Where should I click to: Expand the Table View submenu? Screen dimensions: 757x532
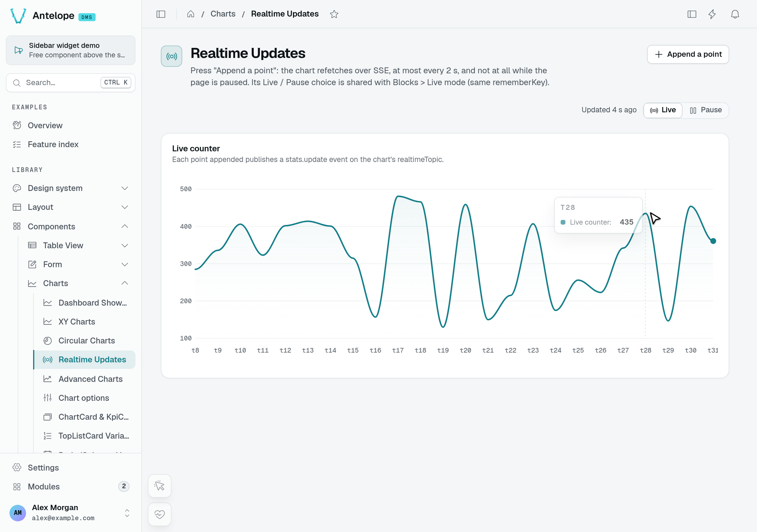(78, 245)
